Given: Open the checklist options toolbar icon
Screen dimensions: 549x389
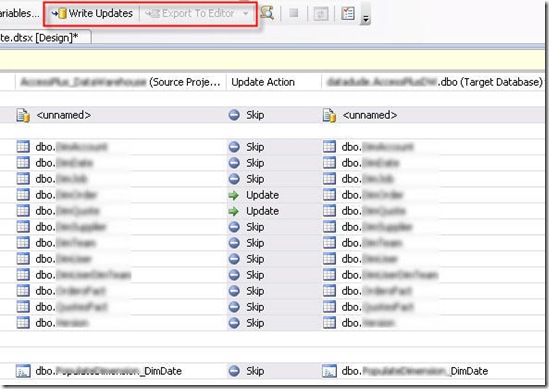Looking at the screenshot, I should tap(348, 14).
